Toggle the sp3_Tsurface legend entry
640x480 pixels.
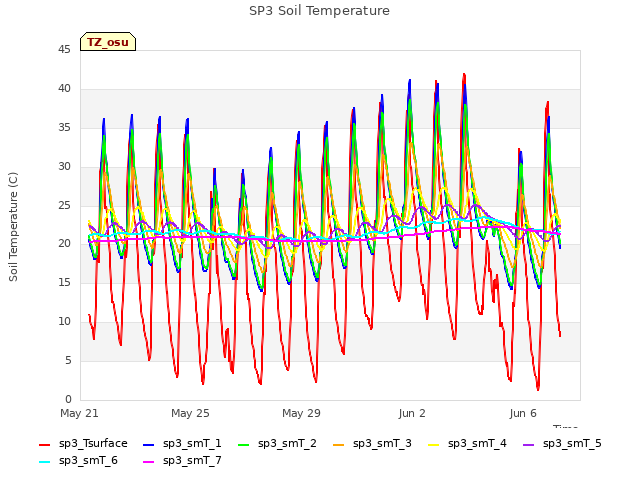click(83, 444)
